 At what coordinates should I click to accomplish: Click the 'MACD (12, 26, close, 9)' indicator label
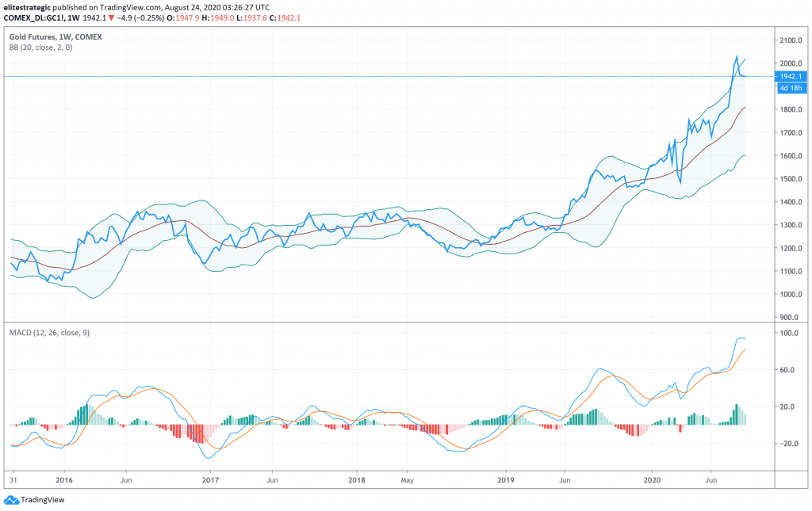tap(49, 333)
